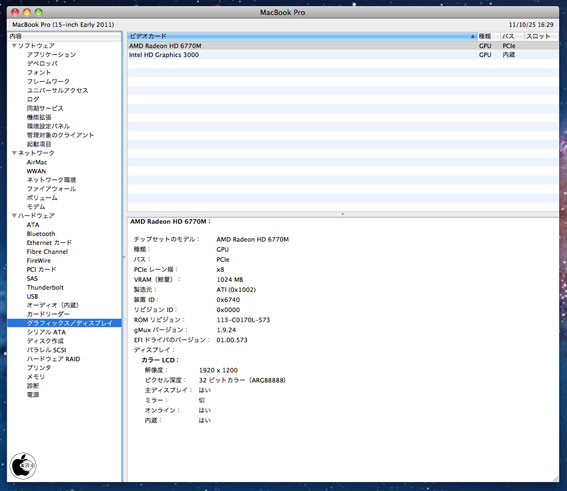The image size is (567, 491).
Task: Click the 種類 column header
Action: coord(489,36)
